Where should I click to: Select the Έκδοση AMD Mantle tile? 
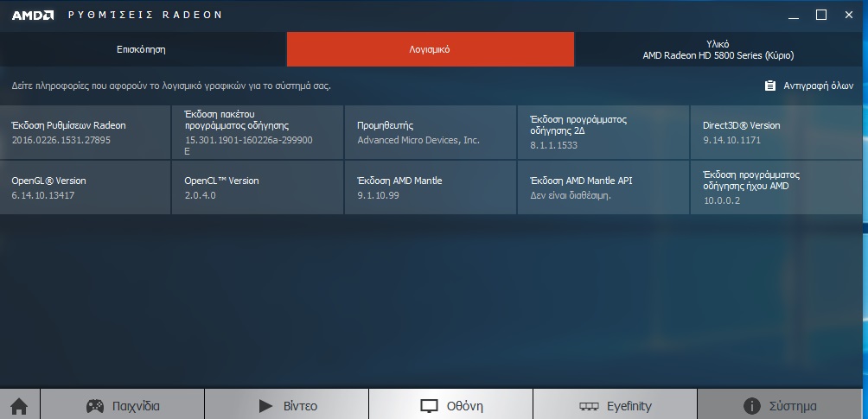click(x=431, y=187)
